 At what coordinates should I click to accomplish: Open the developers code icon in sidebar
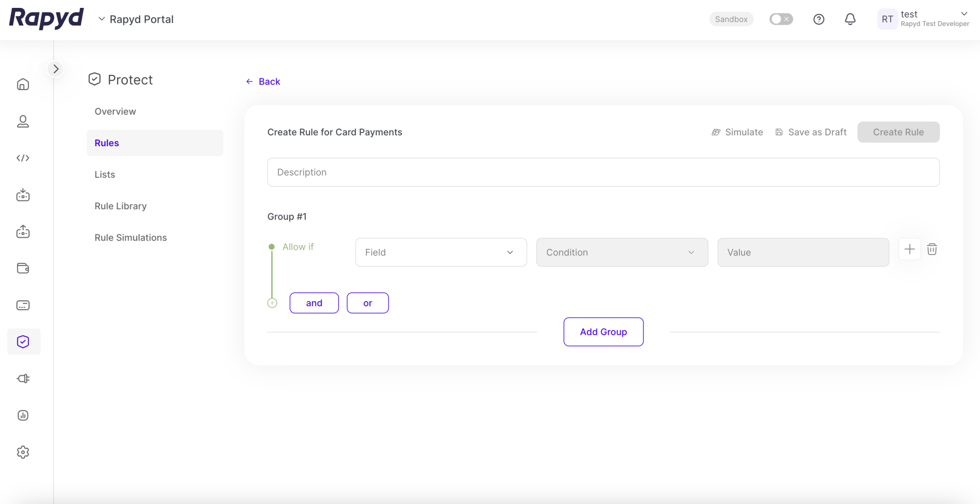click(x=23, y=158)
